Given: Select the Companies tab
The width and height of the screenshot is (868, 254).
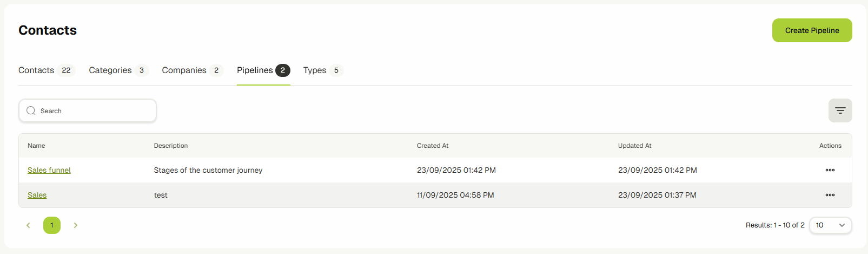Looking at the screenshot, I should pos(184,70).
